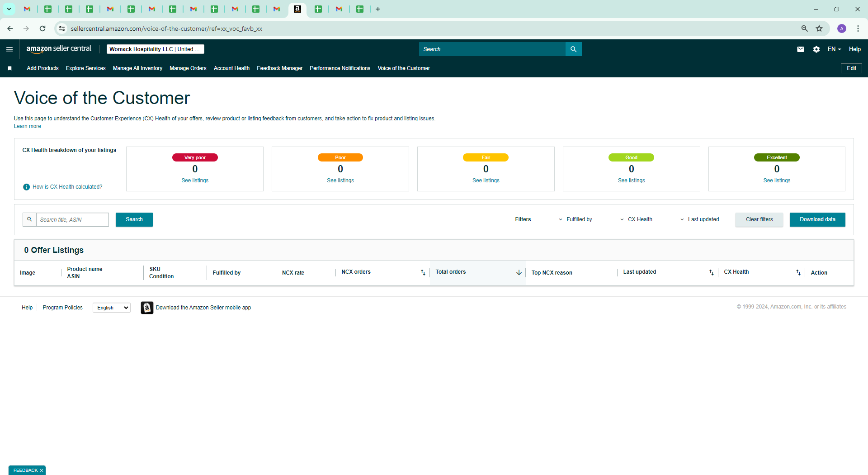Go to Manage All Inventory

pyautogui.click(x=137, y=68)
